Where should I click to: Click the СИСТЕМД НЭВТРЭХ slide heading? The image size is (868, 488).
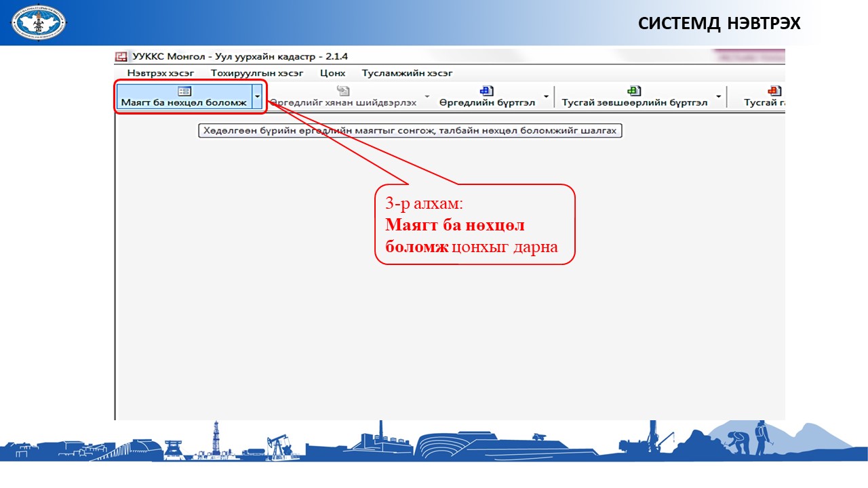719,24
